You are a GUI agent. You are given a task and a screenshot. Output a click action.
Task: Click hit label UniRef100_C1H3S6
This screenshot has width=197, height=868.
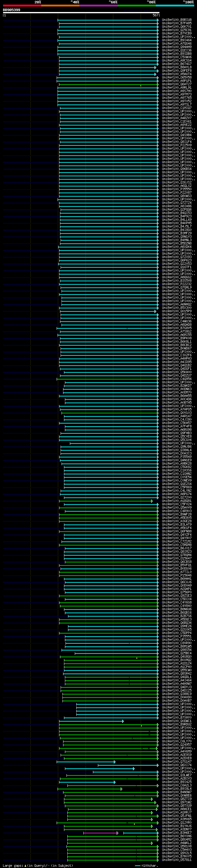[176, 470]
